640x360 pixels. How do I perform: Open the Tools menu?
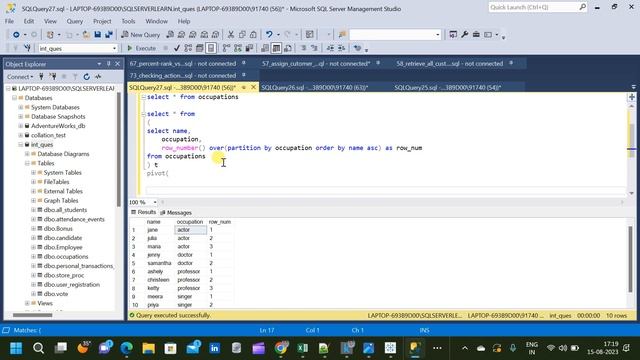pos(128,21)
